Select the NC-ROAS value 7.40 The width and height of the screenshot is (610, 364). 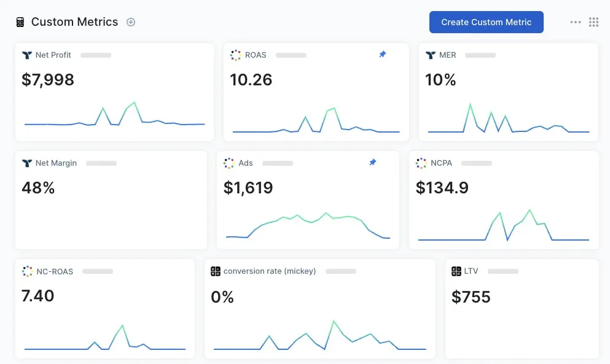37,296
